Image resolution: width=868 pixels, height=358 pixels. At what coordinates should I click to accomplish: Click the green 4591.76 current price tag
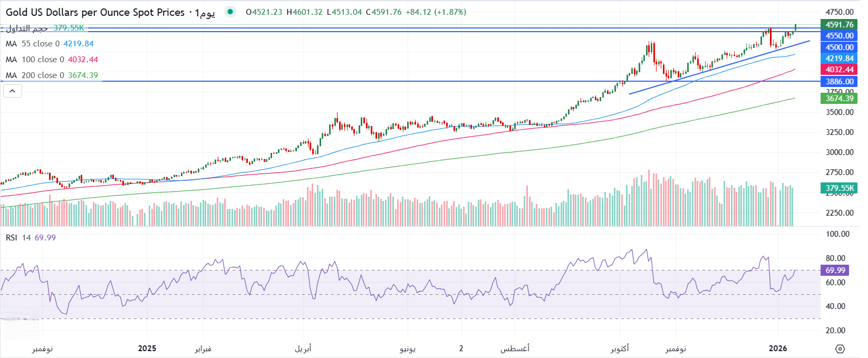(839, 24)
